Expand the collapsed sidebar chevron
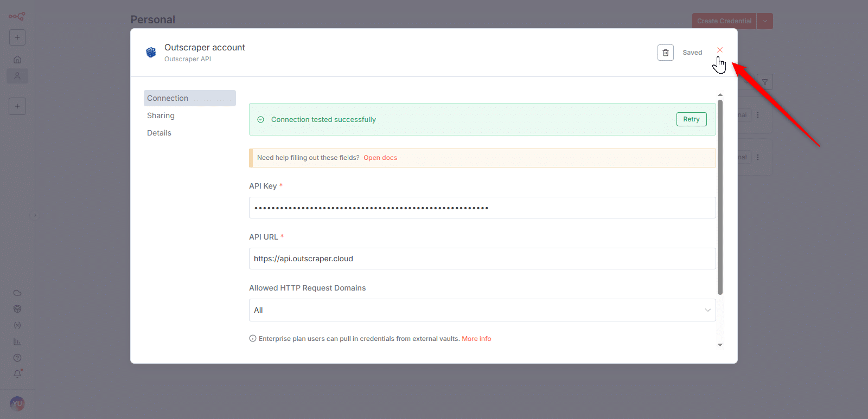Viewport: 868px width, 419px height. (35, 215)
